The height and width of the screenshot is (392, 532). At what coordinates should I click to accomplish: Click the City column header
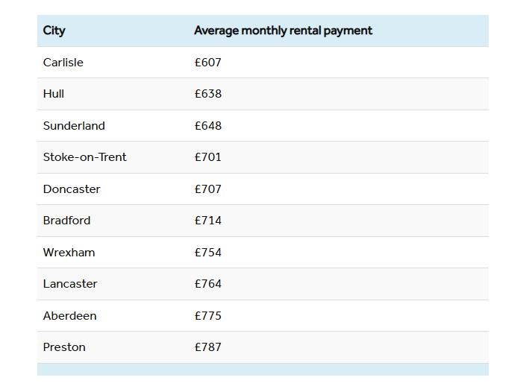(54, 31)
